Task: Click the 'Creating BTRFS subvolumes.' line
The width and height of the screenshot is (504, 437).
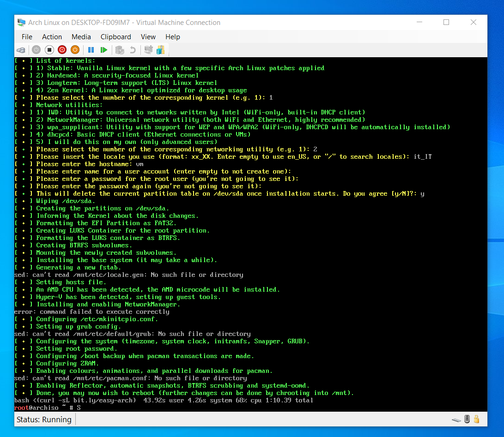Action: coord(73,245)
